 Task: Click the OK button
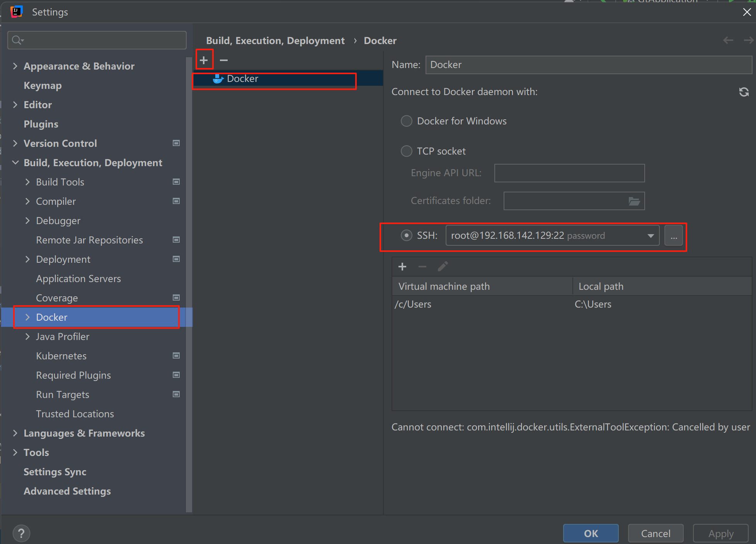tap(591, 533)
